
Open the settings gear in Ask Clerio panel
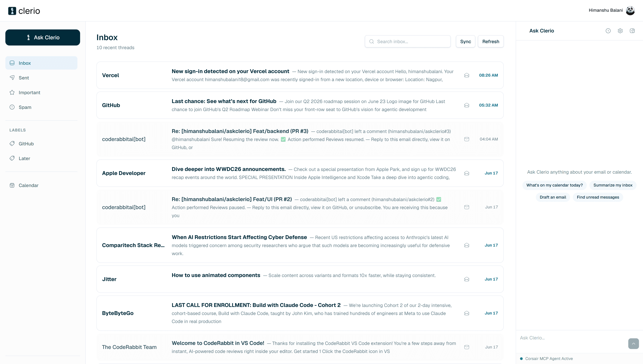tap(620, 31)
